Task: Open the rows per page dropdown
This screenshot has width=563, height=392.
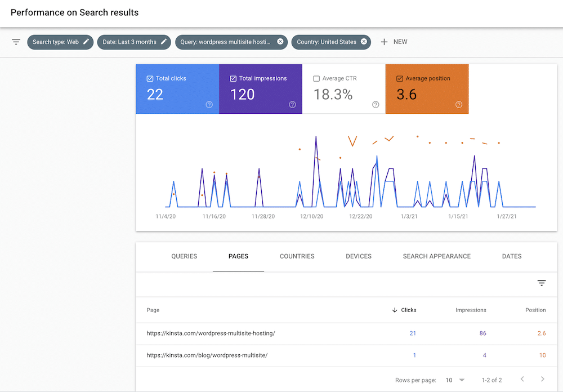Action: point(455,380)
